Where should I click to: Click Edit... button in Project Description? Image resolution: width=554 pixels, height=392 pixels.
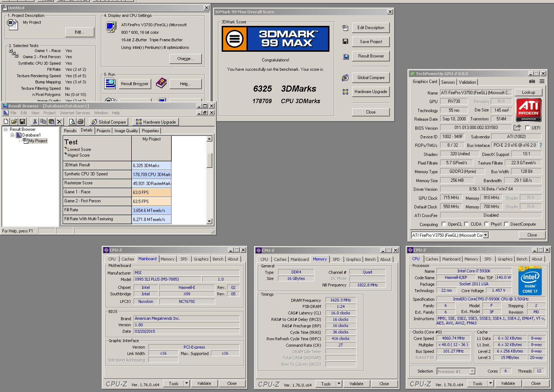pos(80,32)
